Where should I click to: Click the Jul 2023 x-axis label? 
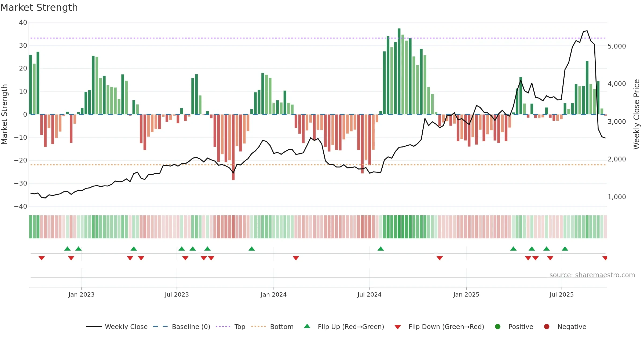177,295
